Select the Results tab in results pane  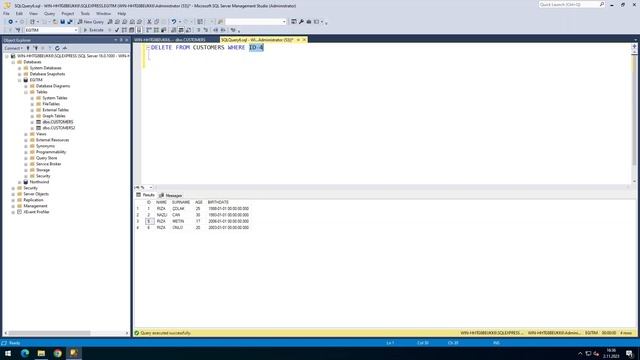tap(146, 195)
